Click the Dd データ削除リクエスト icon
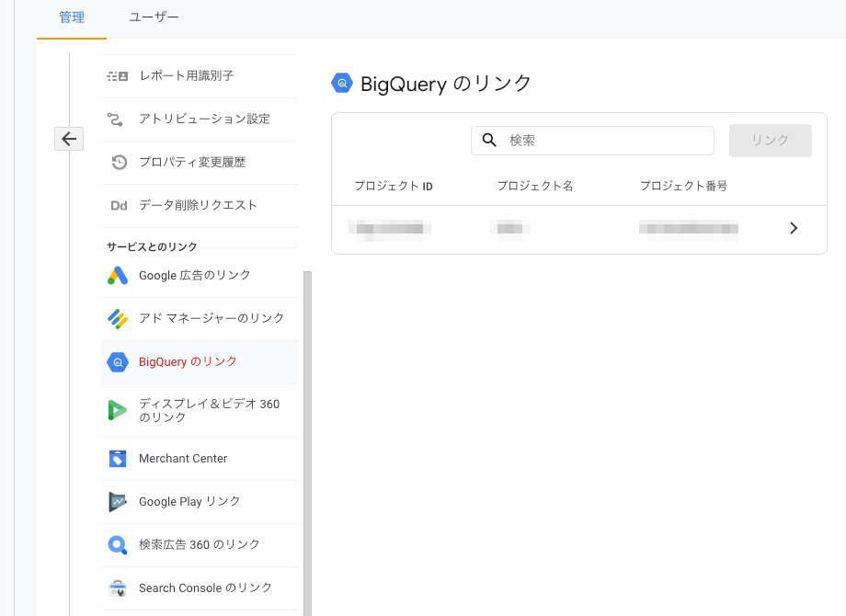Image resolution: width=846 pixels, height=616 pixels. click(x=119, y=206)
